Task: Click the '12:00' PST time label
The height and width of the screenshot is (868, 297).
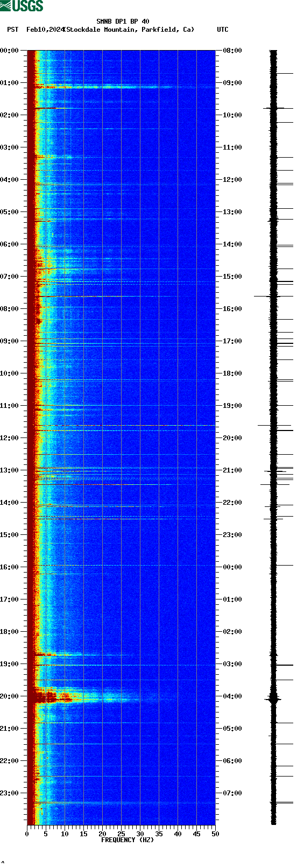Action: [x=9, y=438]
